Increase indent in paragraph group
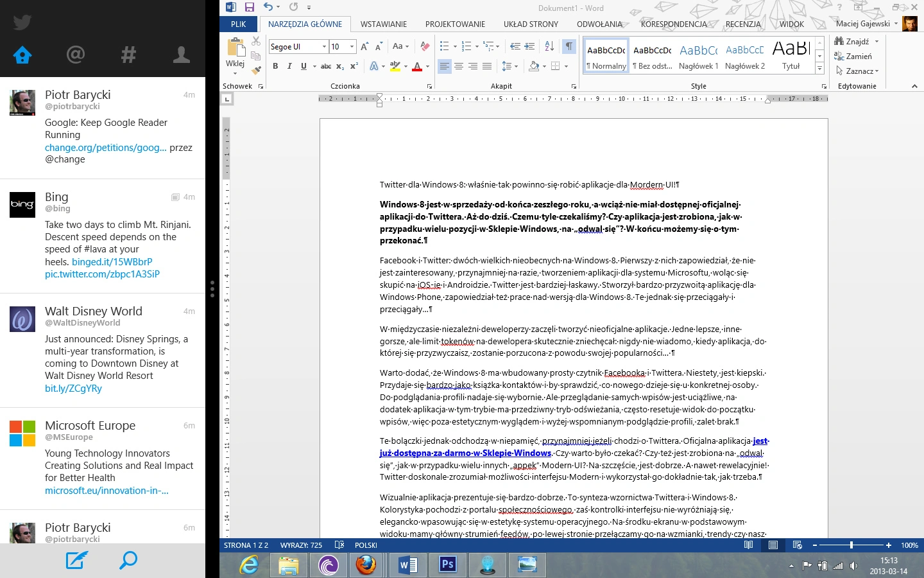Viewport: 924px width, 578px height. coord(529,46)
